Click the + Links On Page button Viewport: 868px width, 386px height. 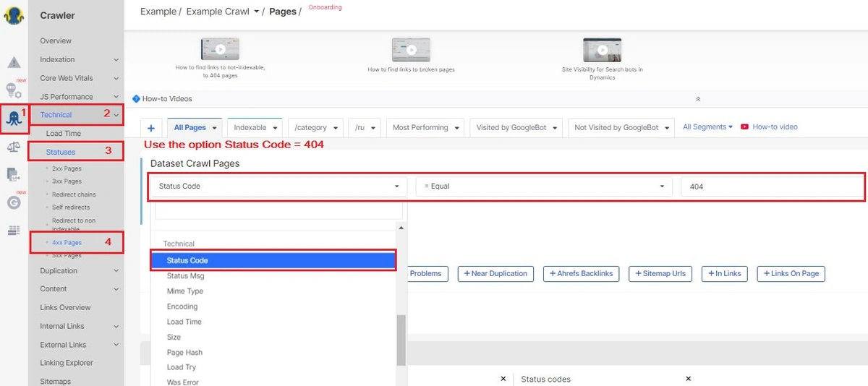[791, 274]
